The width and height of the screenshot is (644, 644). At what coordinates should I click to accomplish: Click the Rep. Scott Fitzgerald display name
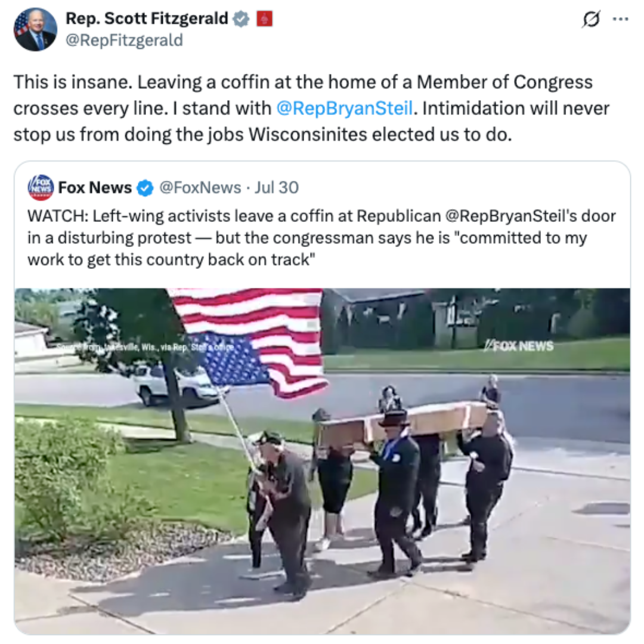coord(147,18)
